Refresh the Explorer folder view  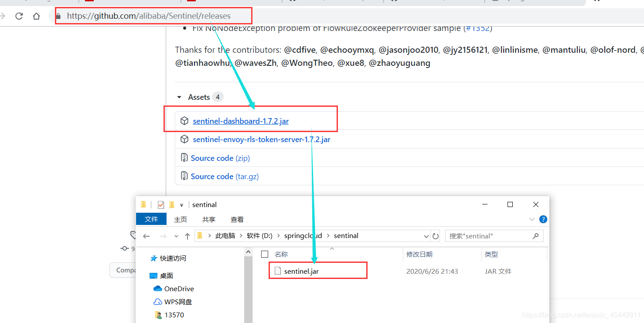click(435, 236)
